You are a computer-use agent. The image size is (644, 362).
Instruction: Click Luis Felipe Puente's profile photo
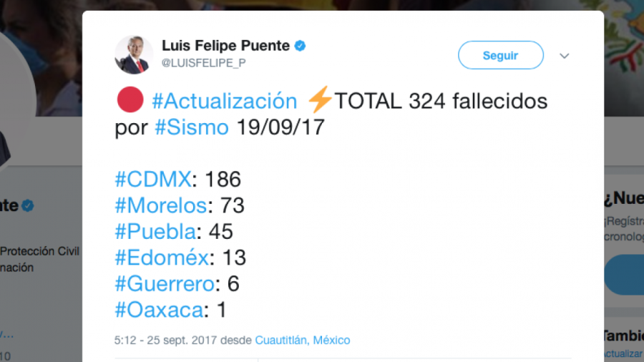coord(134,54)
